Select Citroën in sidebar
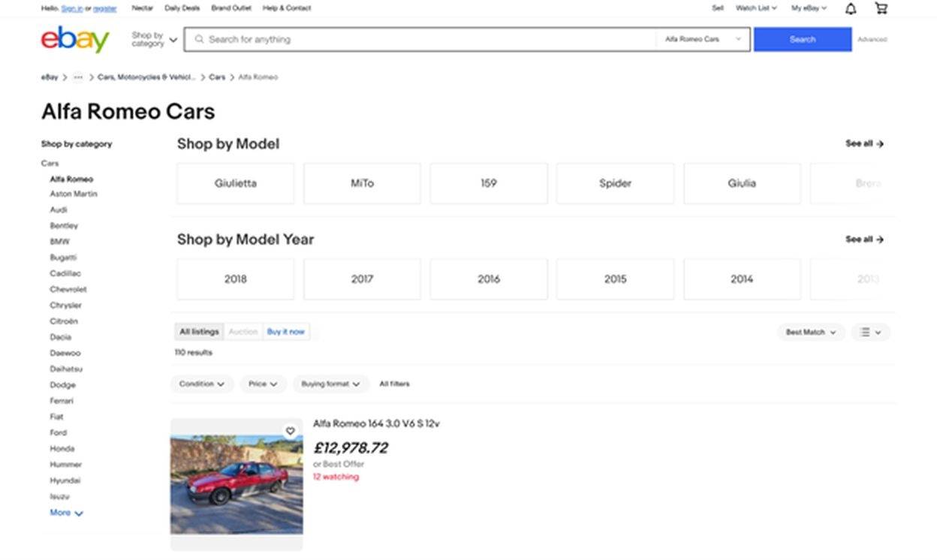 [64, 321]
